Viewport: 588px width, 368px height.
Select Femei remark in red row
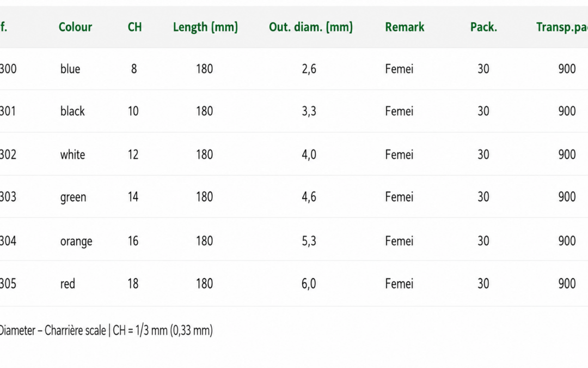click(399, 283)
